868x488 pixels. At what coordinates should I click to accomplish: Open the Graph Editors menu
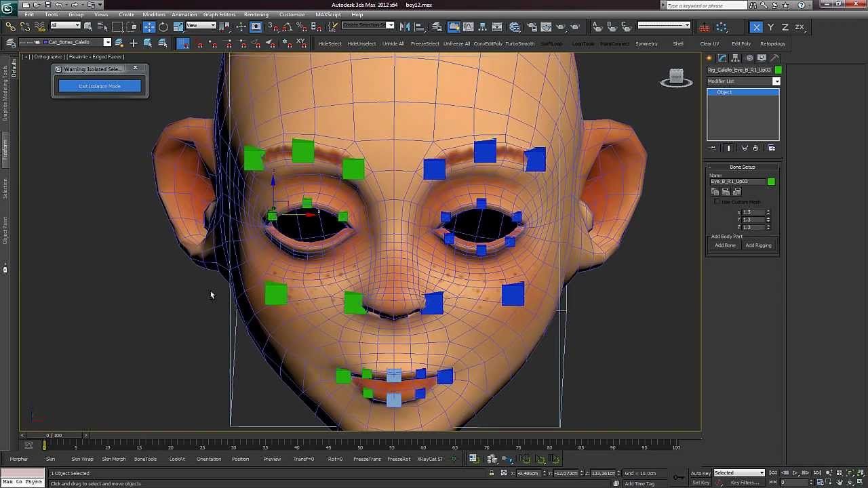coord(218,14)
